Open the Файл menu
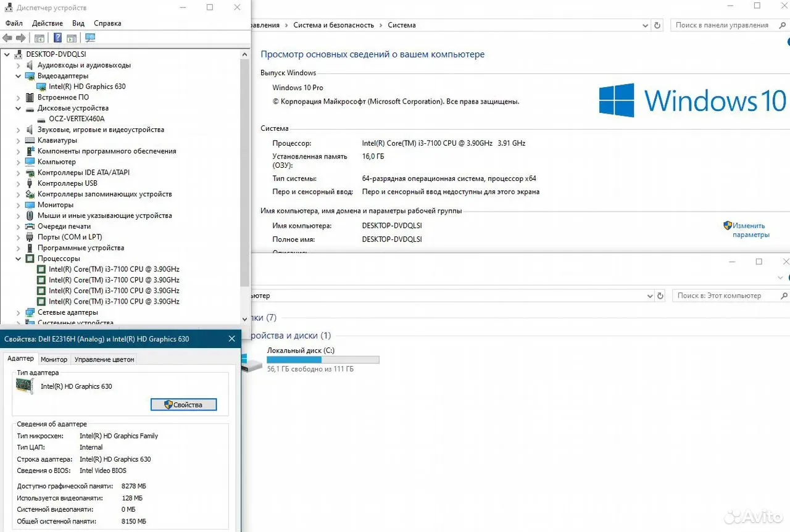The height and width of the screenshot is (532, 790). [14, 23]
